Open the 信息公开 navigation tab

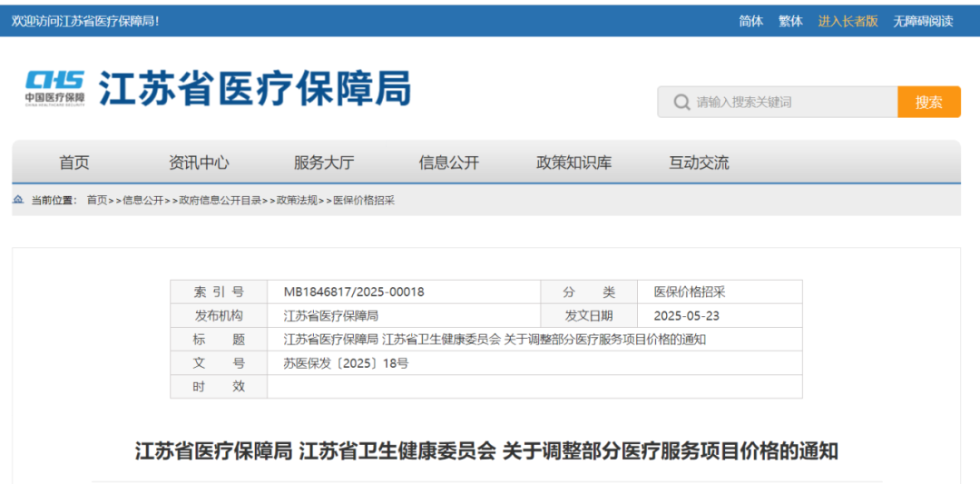pyautogui.click(x=449, y=163)
